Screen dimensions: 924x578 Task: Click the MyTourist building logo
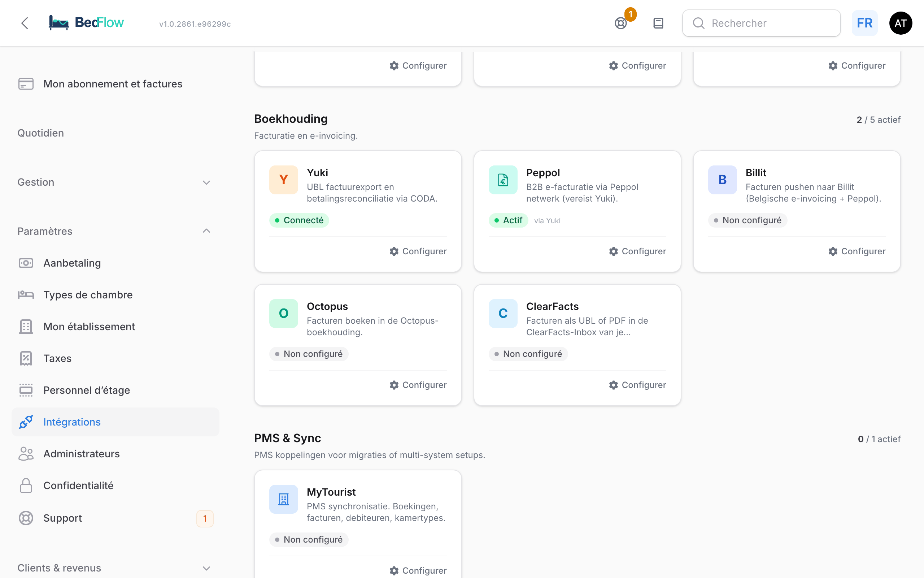(x=283, y=499)
